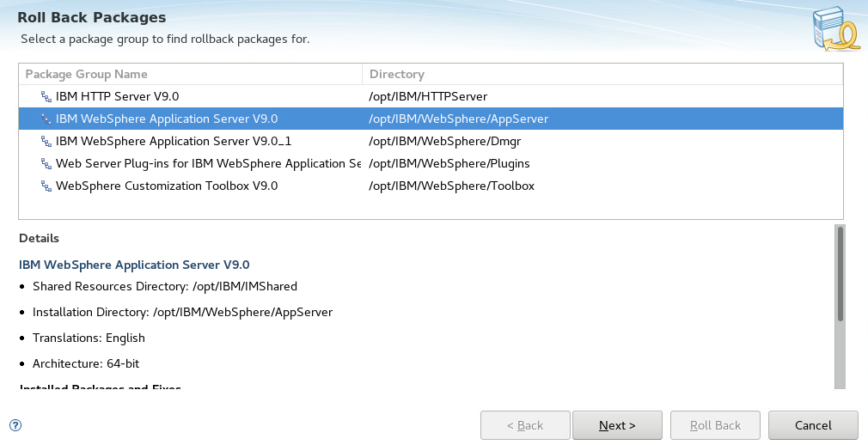Click /opt/IBM/WebSphere/Plugins directory cell
This screenshot has width=868, height=445.
tap(449, 164)
